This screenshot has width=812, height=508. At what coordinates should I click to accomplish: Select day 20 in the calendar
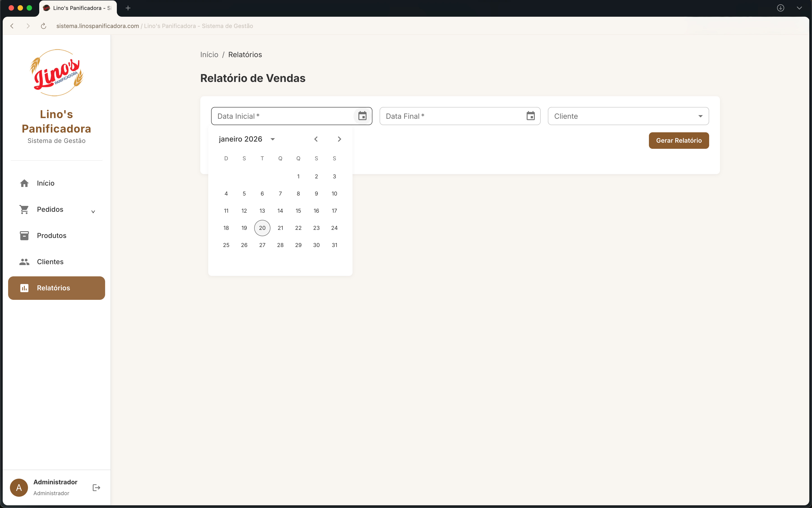point(262,228)
